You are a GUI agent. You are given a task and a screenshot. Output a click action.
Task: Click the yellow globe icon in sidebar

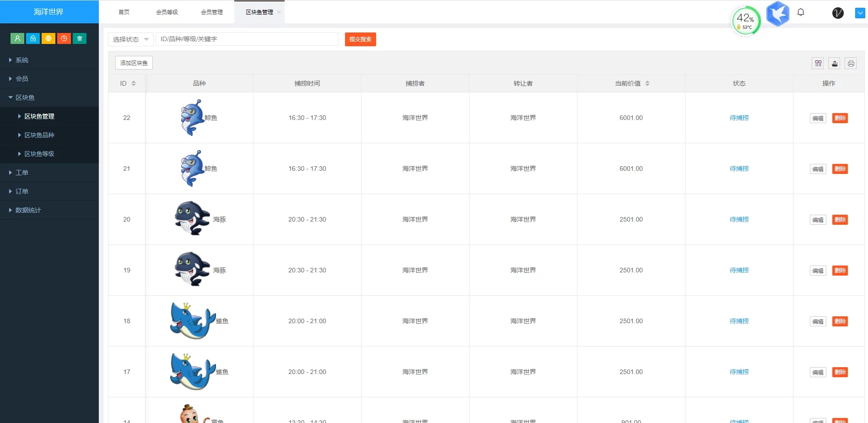[x=49, y=38]
